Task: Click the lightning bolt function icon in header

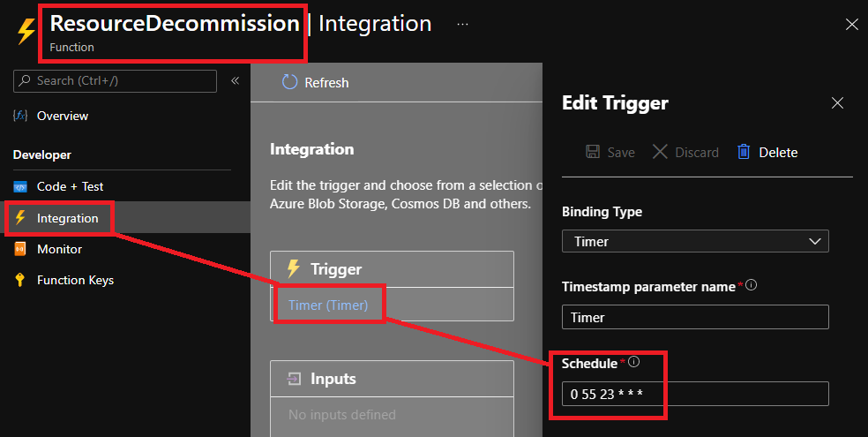Action: tap(26, 31)
